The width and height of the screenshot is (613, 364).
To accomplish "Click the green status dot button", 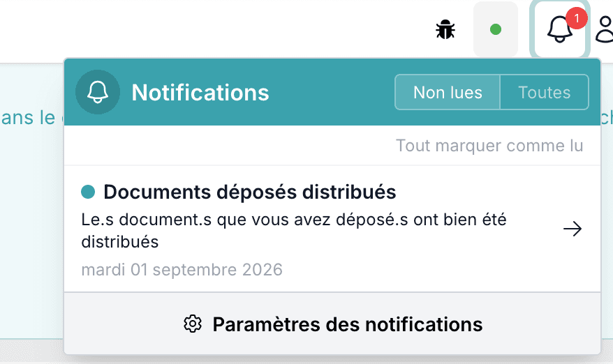I will point(495,29).
